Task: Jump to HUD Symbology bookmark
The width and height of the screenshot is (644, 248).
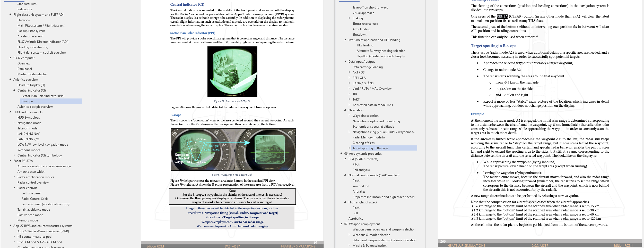Action: coord(29,118)
